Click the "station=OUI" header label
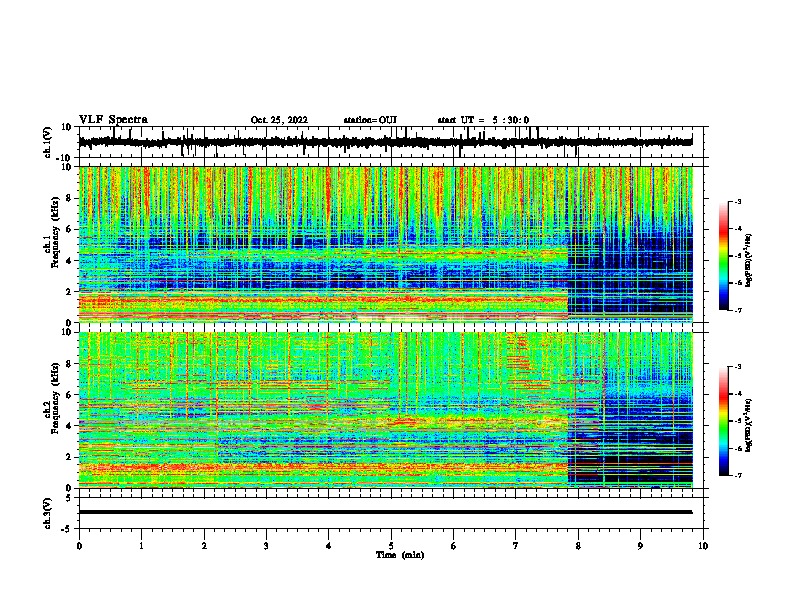This screenshot has width=792, height=612. point(370,120)
